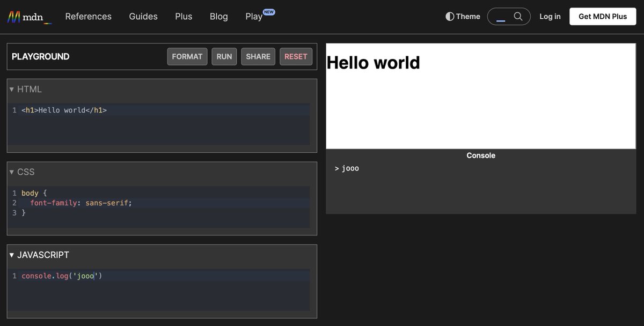Image resolution: width=644 pixels, height=326 pixels.
Task: Click the CSS section label
Action: coord(26,172)
